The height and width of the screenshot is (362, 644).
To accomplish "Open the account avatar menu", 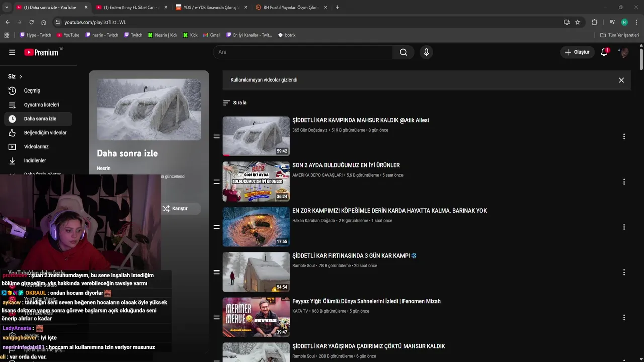I will coord(624,52).
